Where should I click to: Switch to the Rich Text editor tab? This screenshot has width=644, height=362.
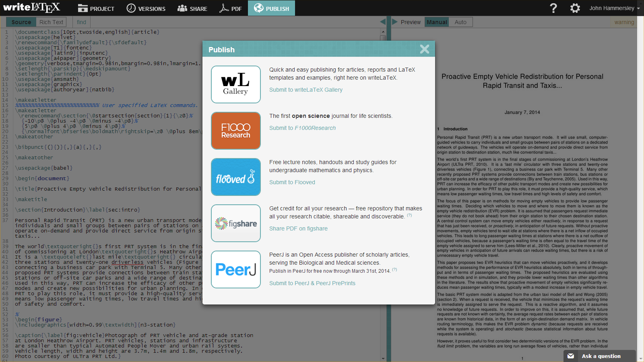click(x=51, y=22)
